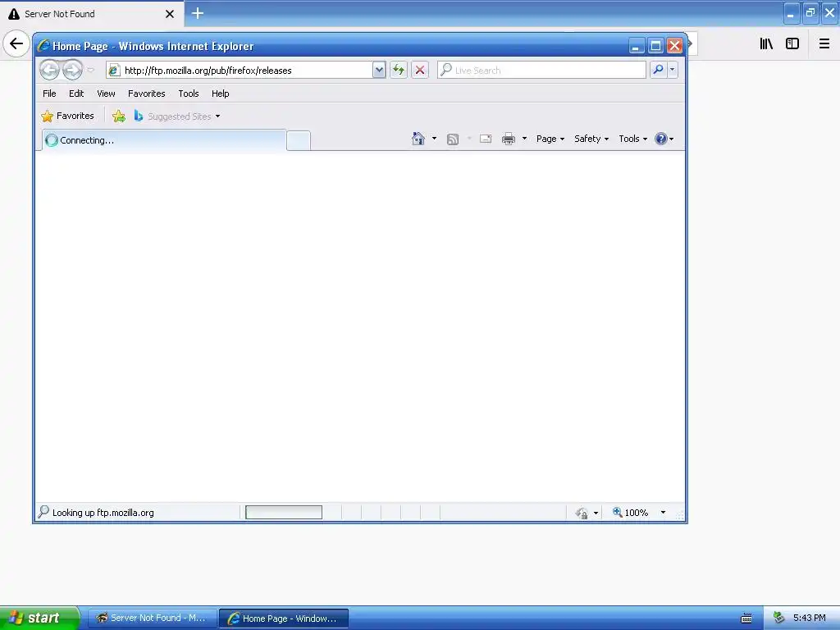Minimize the Internet Explorer window

(636, 46)
